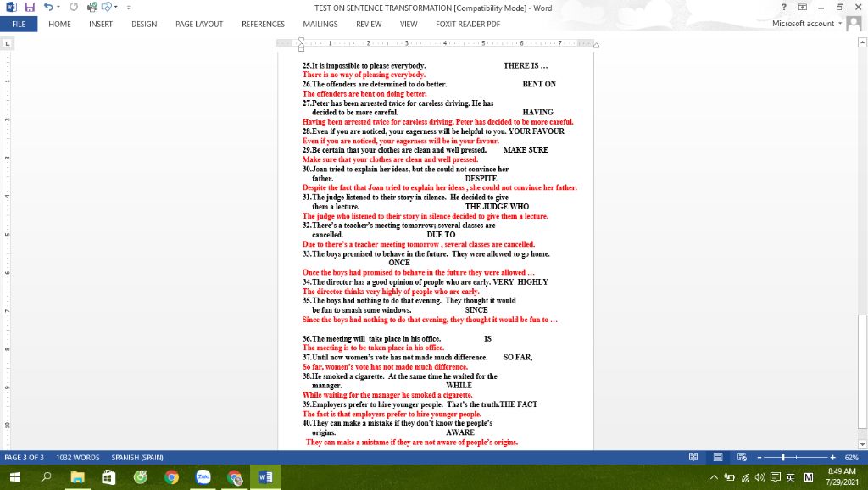Switch to the REVIEW tab
868x490 pixels.
coord(369,24)
